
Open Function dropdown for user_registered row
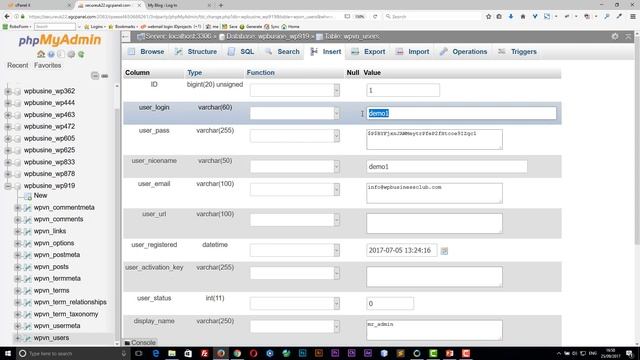(295, 250)
